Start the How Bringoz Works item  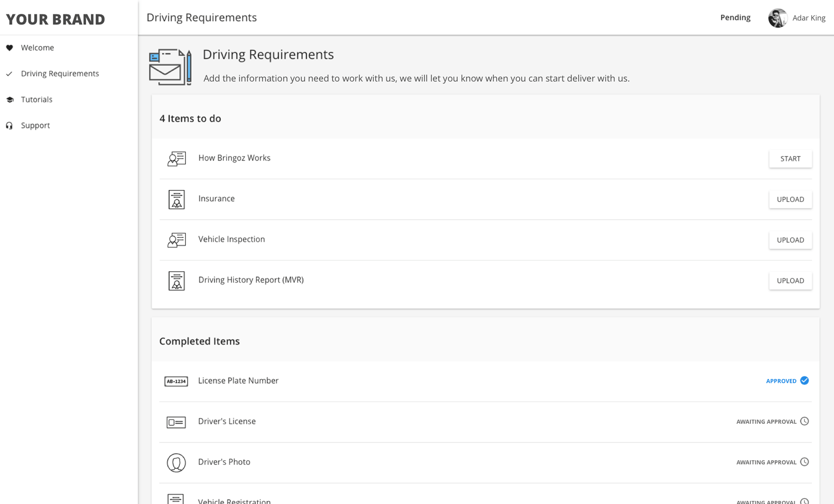click(790, 159)
